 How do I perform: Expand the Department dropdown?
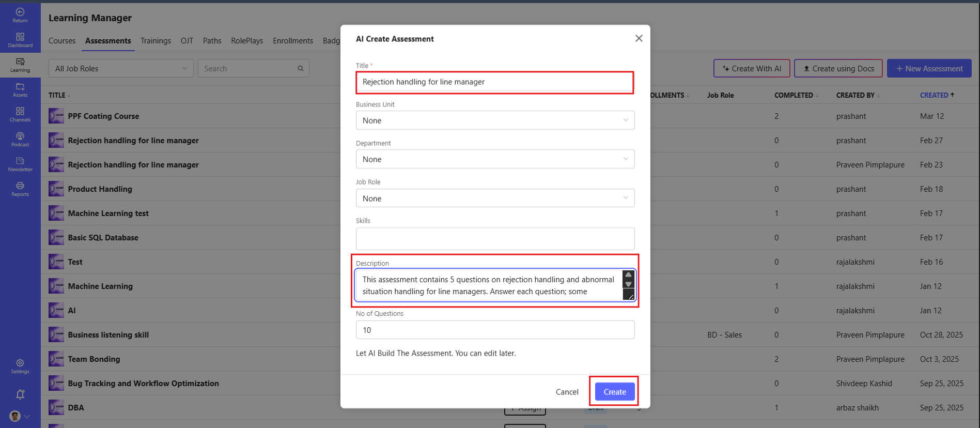pos(495,159)
